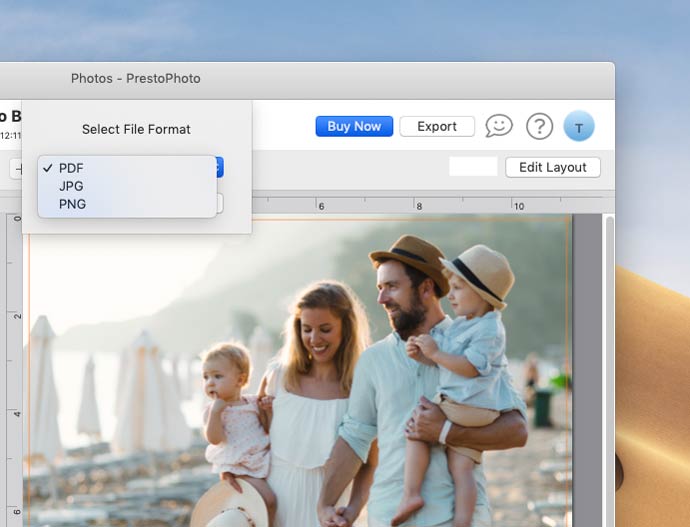
Task: Toggle the file format dropdown arrow
Action: coord(220,167)
